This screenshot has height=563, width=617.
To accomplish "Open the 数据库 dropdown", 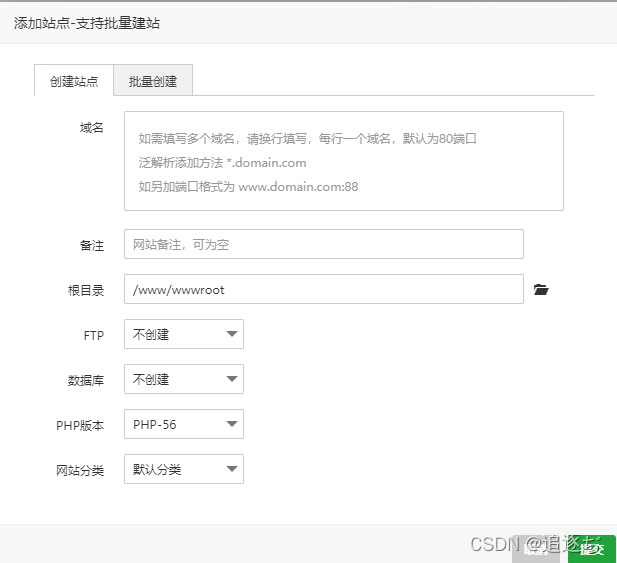I will coord(184,379).
